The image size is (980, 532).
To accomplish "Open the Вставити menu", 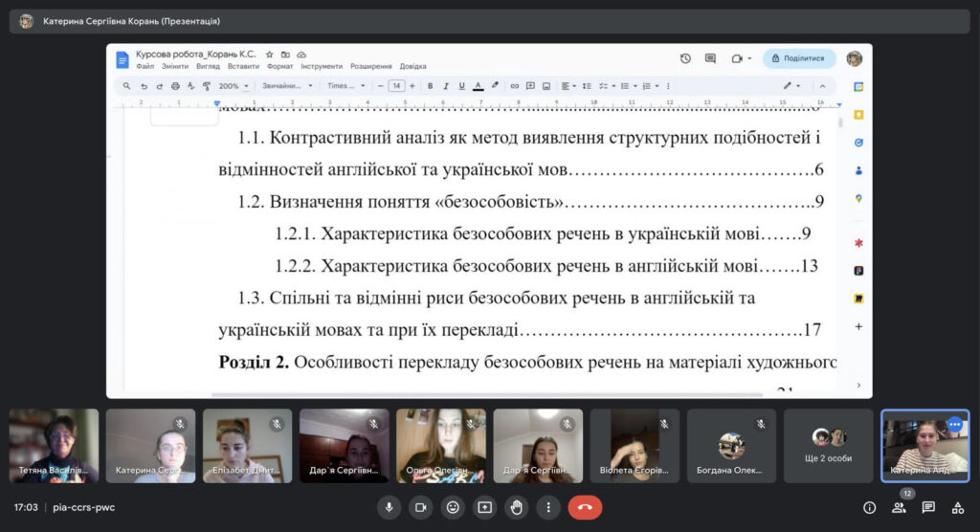I will [243, 67].
